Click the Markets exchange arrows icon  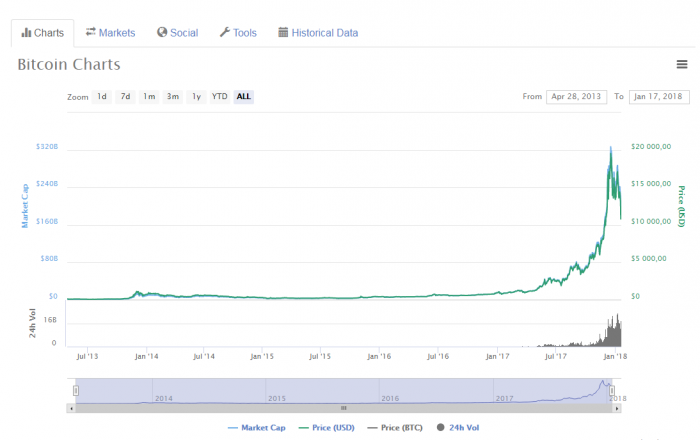click(91, 32)
